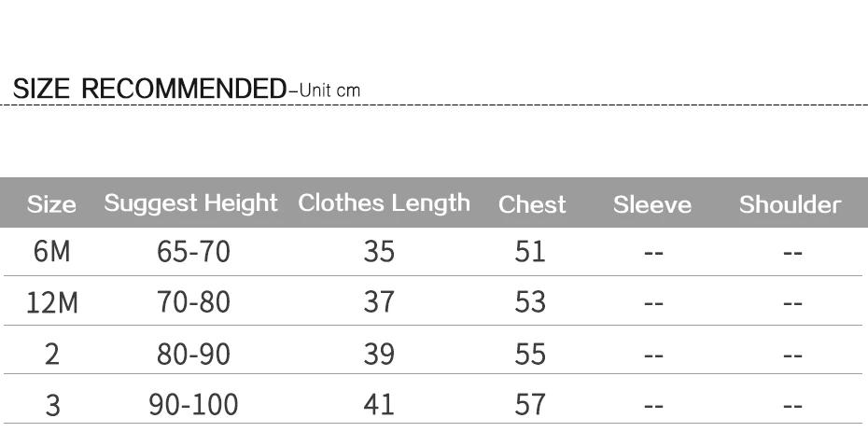Click chest value 51
868x446 pixels.
pyautogui.click(x=530, y=252)
